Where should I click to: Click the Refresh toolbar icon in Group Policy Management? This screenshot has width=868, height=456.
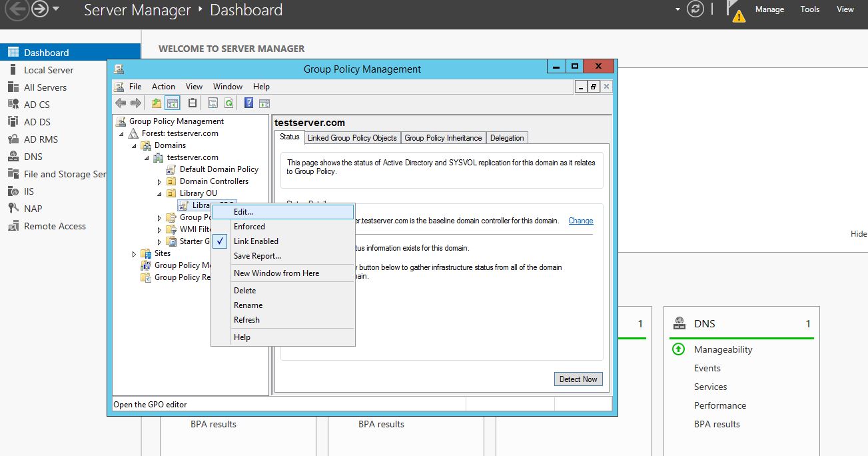[228, 103]
